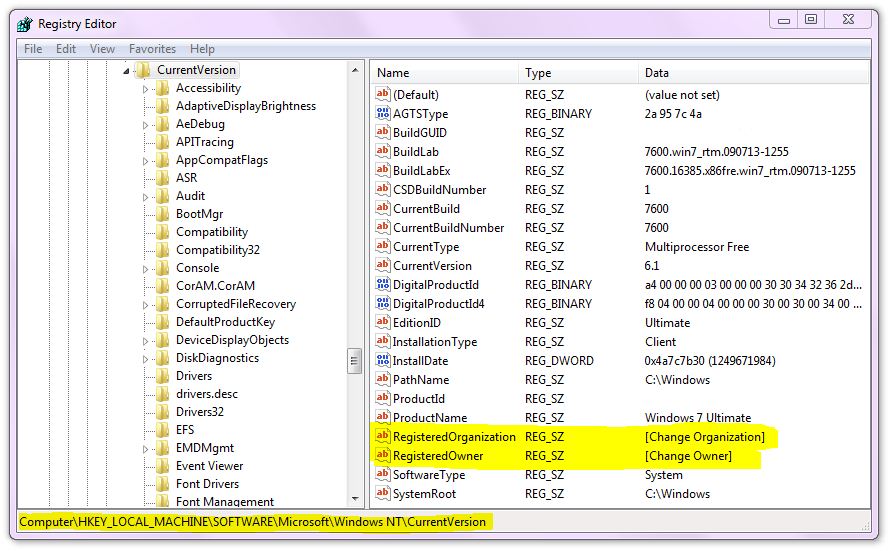Expand the AppCompatFlags key

point(145,161)
